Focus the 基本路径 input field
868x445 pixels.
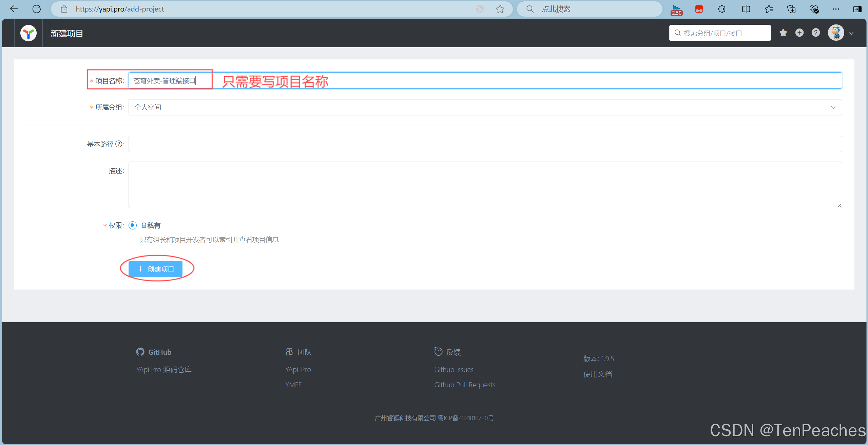click(485, 144)
